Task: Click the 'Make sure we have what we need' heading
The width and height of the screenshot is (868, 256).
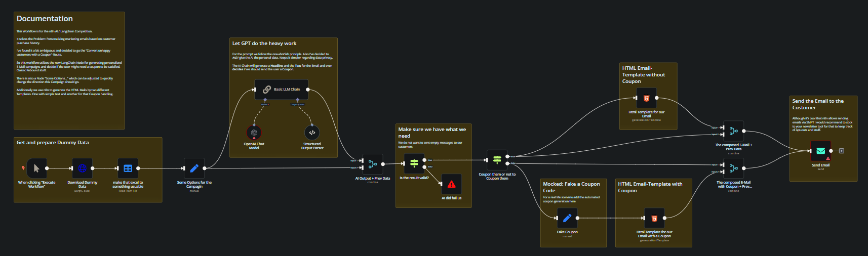Action: pos(432,133)
